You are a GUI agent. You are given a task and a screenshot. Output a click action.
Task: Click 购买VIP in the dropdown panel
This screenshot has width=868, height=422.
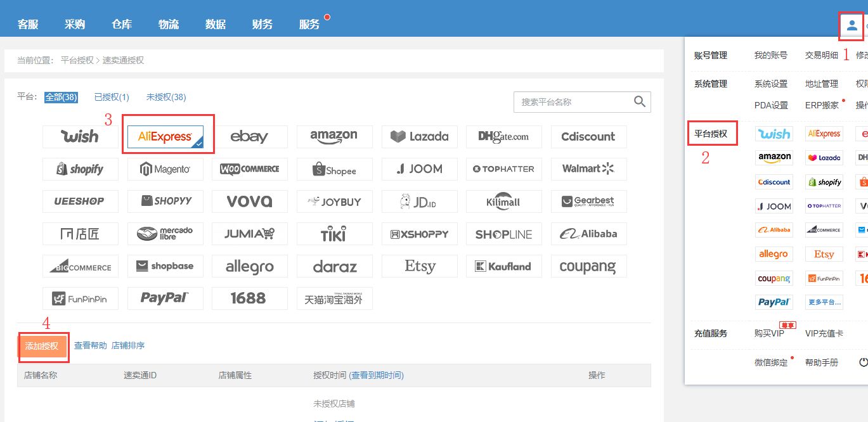pos(769,333)
